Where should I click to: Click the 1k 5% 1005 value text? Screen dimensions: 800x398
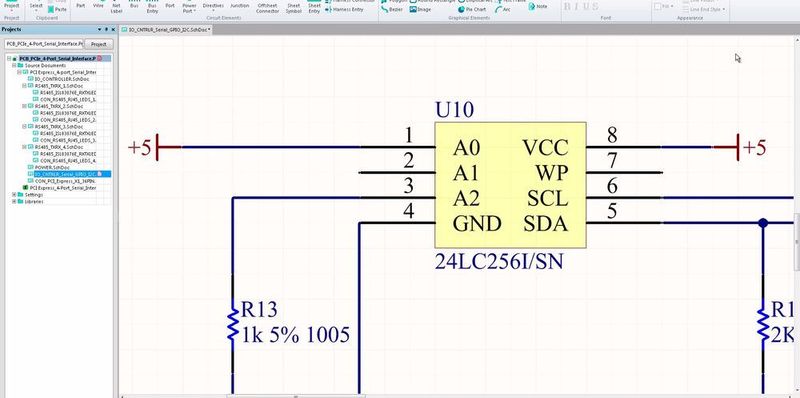pyautogui.click(x=296, y=335)
